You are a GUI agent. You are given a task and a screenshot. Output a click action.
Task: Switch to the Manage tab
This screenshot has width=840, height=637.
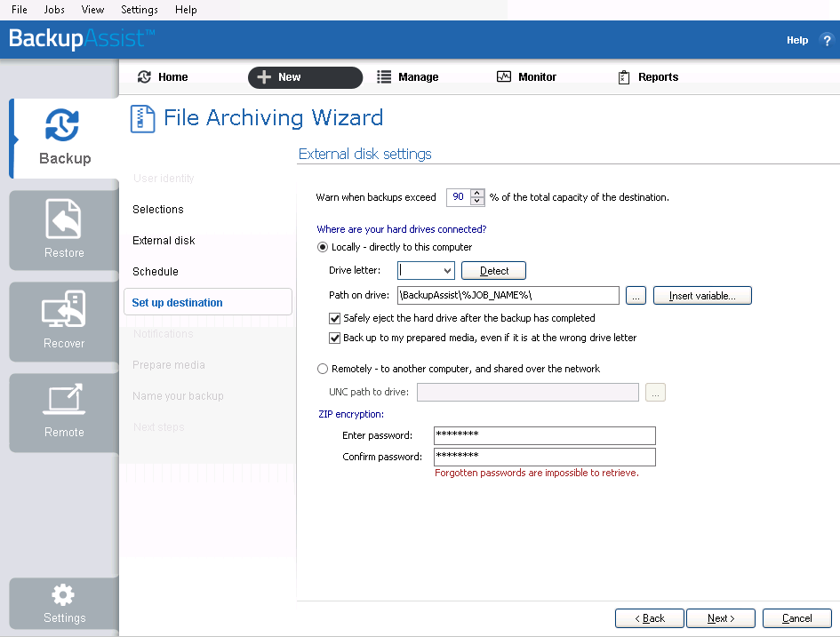(408, 77)
